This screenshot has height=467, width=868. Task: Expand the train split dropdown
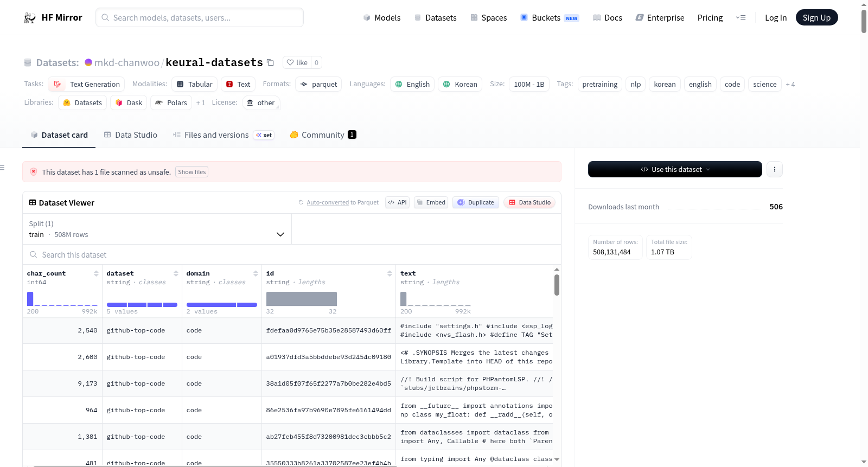[x=157, y=229]
